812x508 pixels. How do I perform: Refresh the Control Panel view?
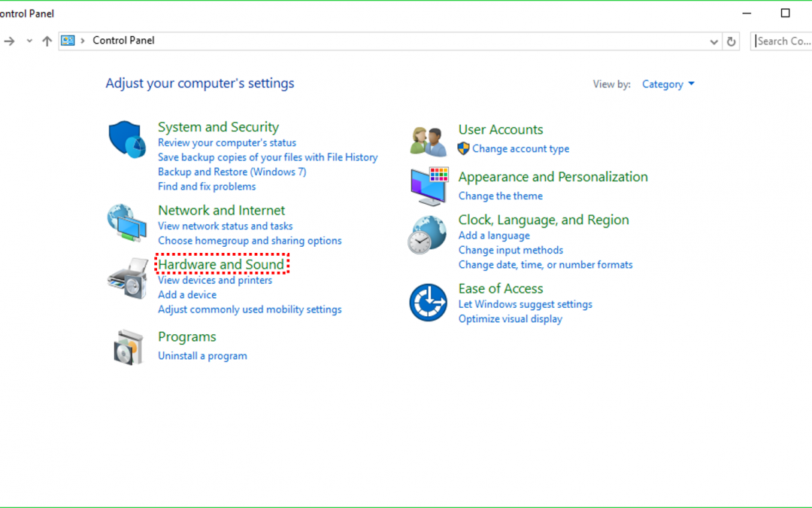click(731, 41)
